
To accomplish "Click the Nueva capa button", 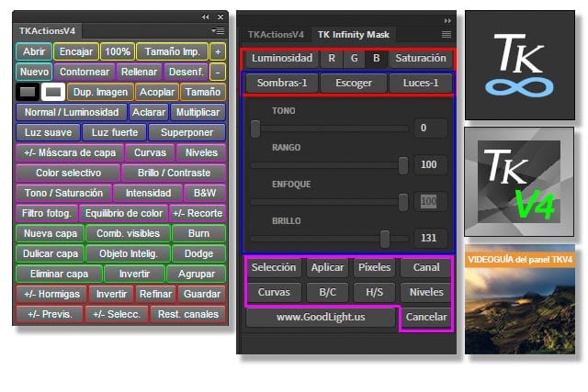I will pyautogui.click(x=51, y=234).
